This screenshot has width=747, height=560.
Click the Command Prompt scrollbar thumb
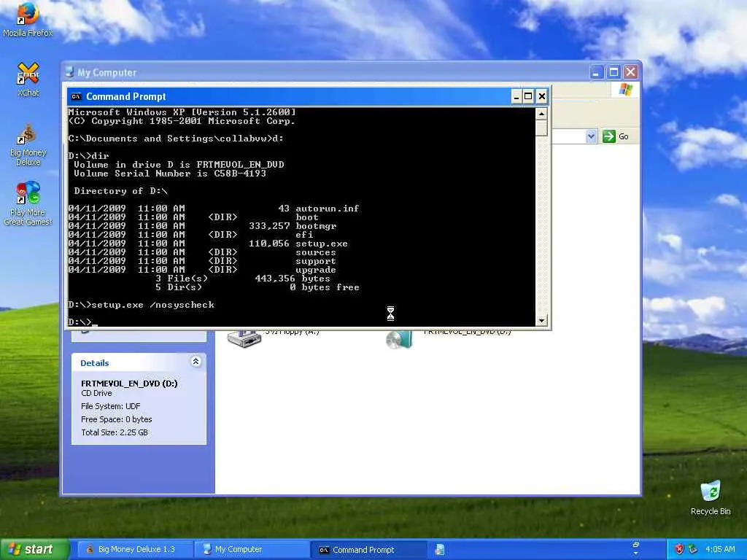click(541, 128)
